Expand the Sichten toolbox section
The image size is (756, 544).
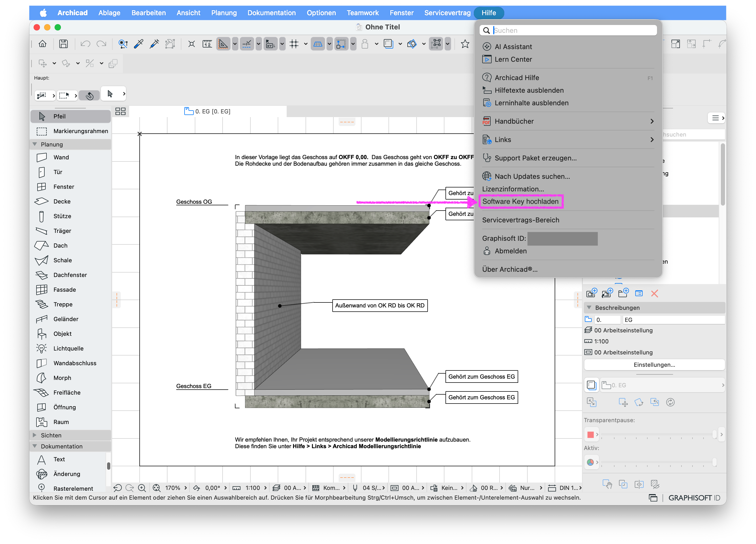pyautogui.click(x=35, y=435)
